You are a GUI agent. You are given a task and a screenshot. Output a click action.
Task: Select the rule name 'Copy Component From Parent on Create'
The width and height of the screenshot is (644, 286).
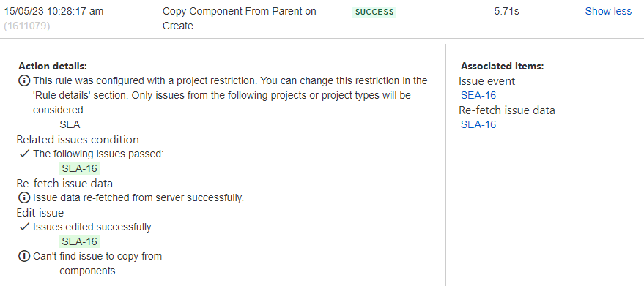[x=240, y=18]
